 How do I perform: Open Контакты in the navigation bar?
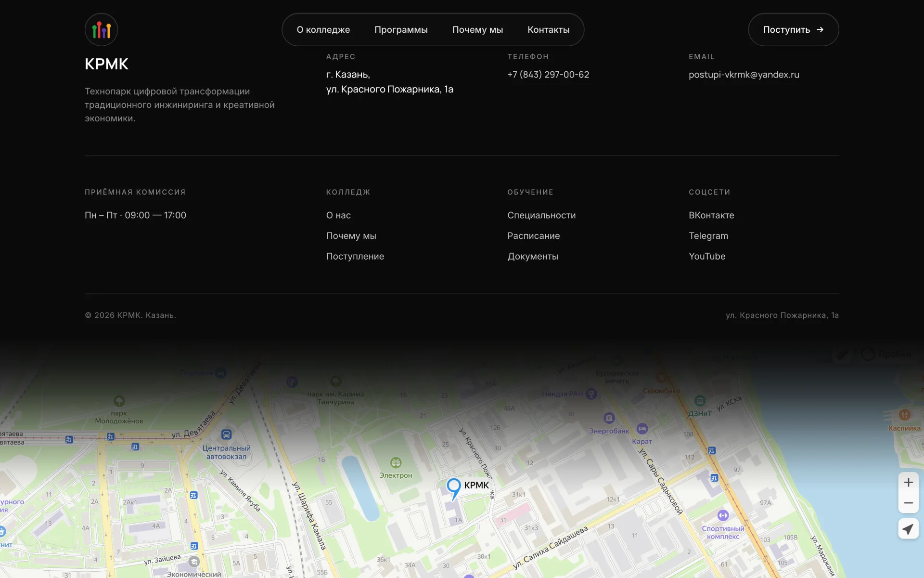click(549, 29)
